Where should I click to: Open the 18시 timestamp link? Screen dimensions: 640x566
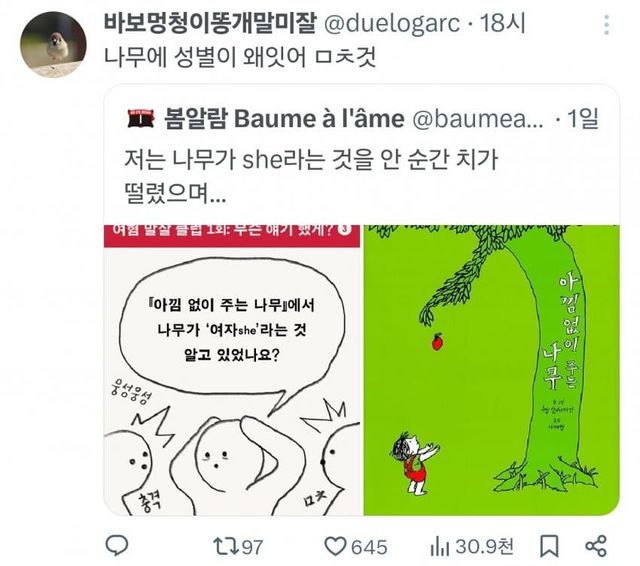pyautogui.click(x=502, y=23)
